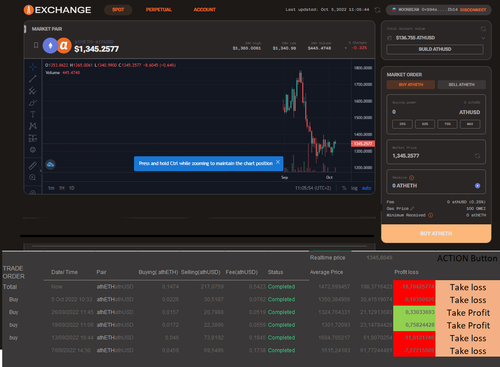500x367 pixels.
Task: Bookmark the athETH market pair
Action: pos(36,45)
